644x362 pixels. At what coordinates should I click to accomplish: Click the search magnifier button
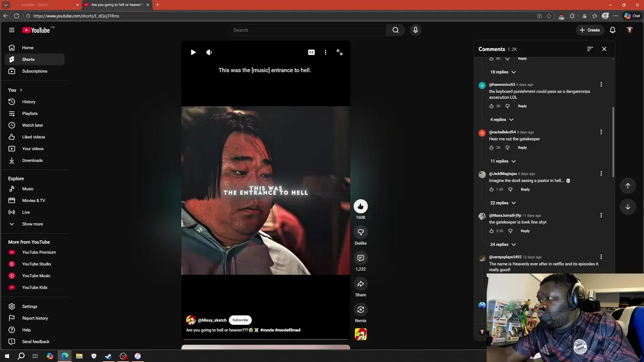coord(395,30)
